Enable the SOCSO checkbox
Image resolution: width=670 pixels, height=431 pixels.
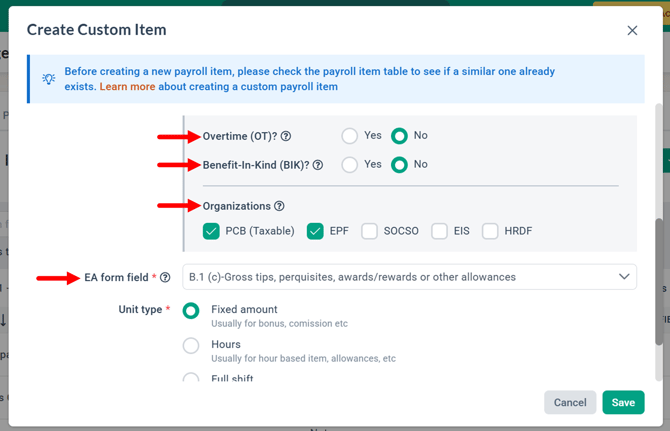pyautogui.click(x=369, y=231)
